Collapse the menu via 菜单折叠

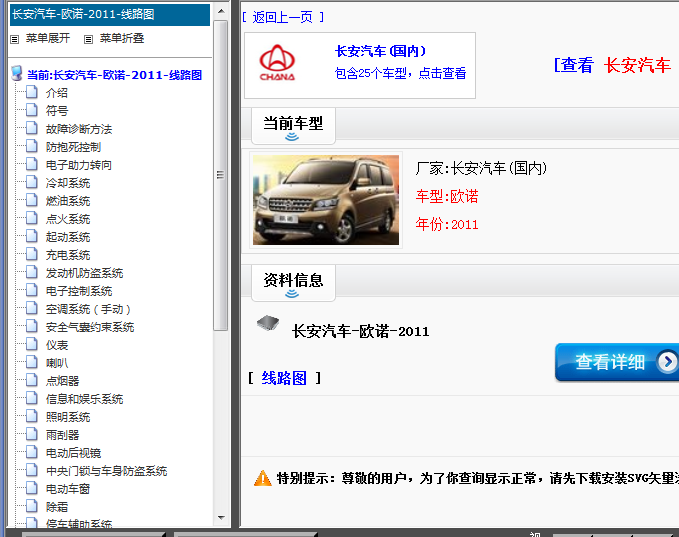(x=122, y=39)
